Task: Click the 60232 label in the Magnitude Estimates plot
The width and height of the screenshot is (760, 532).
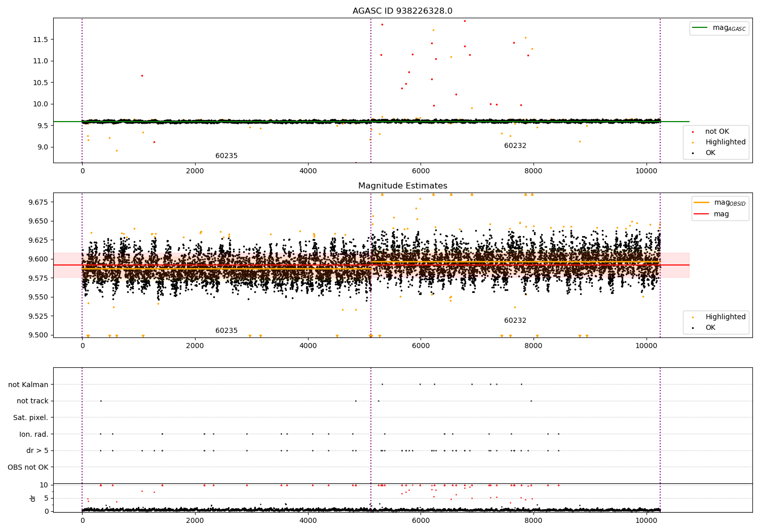Action: [x=515, y=321]
